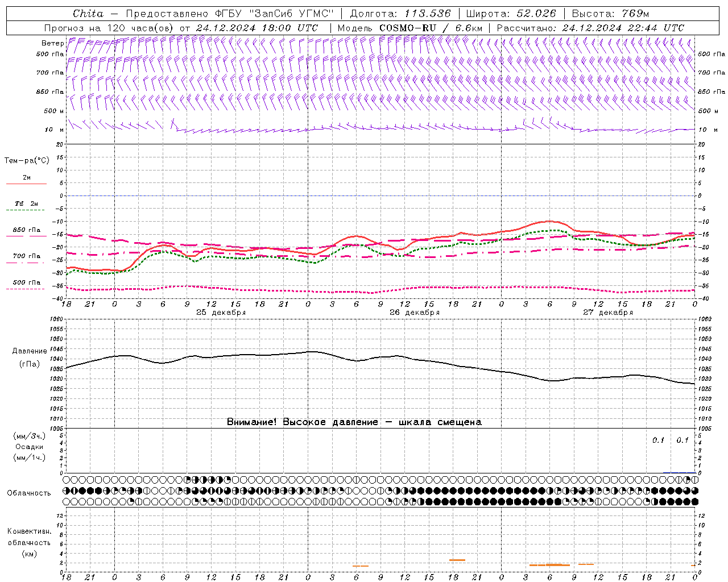Image resolution: width=728 pixels, height=582 pixels.
Task: Click the "Облачность" cloud cover label
Action: 28,493
